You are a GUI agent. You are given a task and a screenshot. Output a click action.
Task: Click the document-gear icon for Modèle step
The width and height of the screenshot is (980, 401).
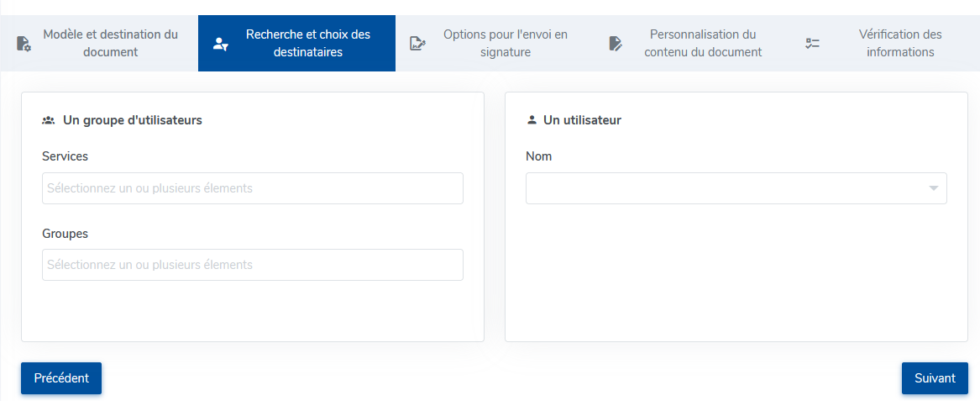24,43
